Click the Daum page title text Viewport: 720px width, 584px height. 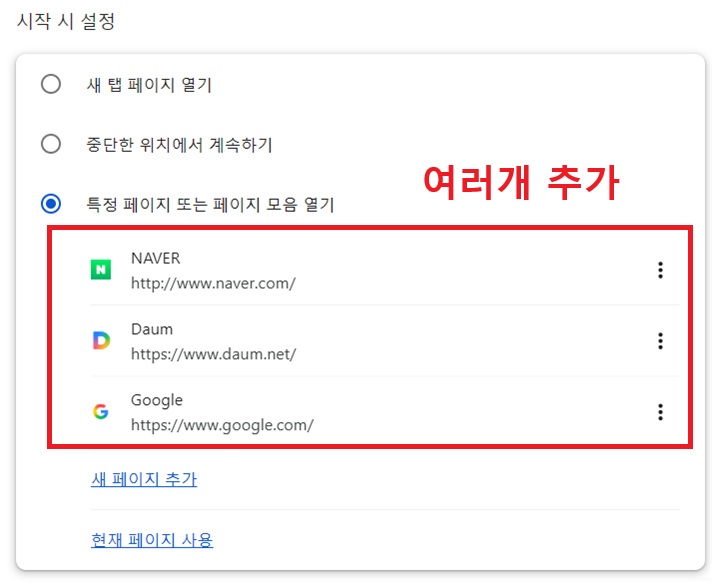click(x=152, y=329)
